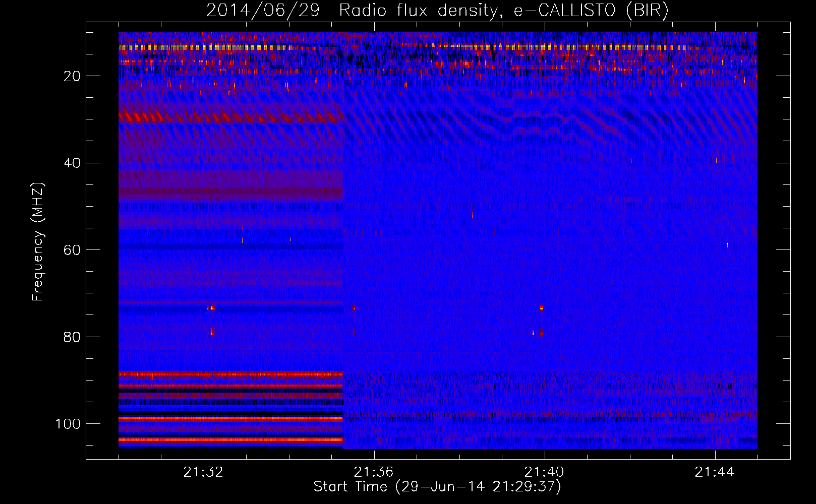Click the 21:40 time tick label

click(x=544, y=472)
